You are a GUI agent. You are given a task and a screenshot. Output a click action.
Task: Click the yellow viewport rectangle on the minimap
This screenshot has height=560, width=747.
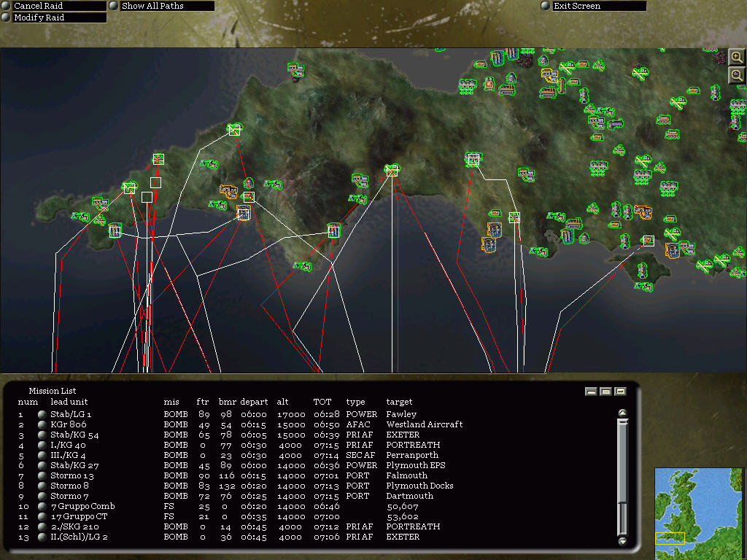click(x=670, y=538)
